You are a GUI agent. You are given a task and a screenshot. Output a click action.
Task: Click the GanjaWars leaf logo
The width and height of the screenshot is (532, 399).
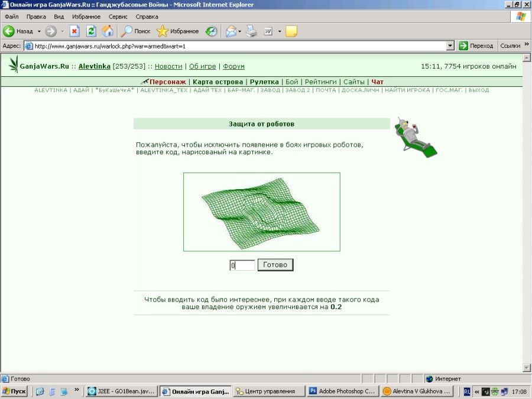[14, 64]
